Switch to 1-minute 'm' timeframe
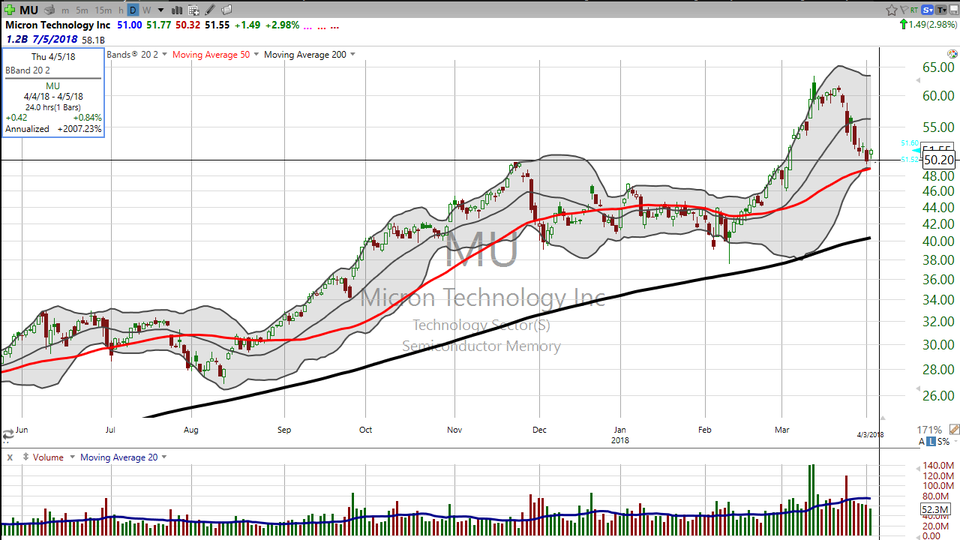The height and width of the screenshot is (540, 960). pos(66,10)
